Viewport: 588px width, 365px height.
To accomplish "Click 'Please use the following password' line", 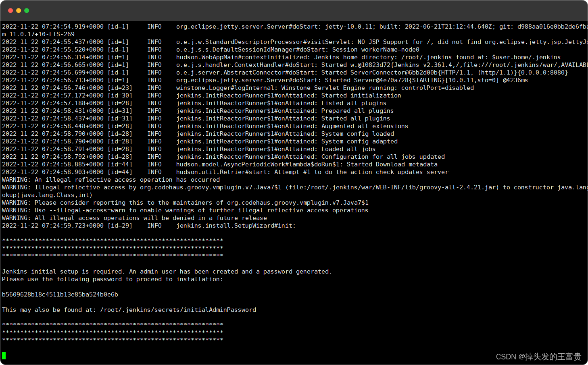I will pos(113,279).
